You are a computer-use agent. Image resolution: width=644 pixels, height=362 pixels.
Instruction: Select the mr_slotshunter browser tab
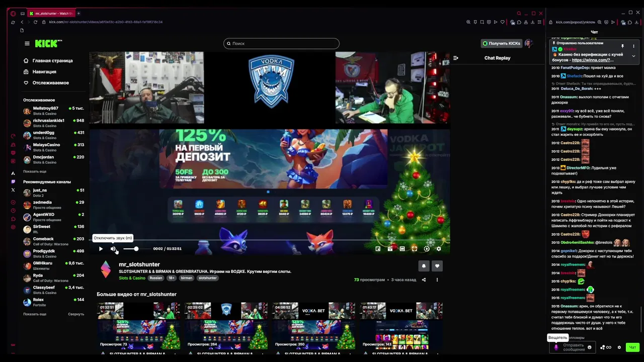pos(51,14)
